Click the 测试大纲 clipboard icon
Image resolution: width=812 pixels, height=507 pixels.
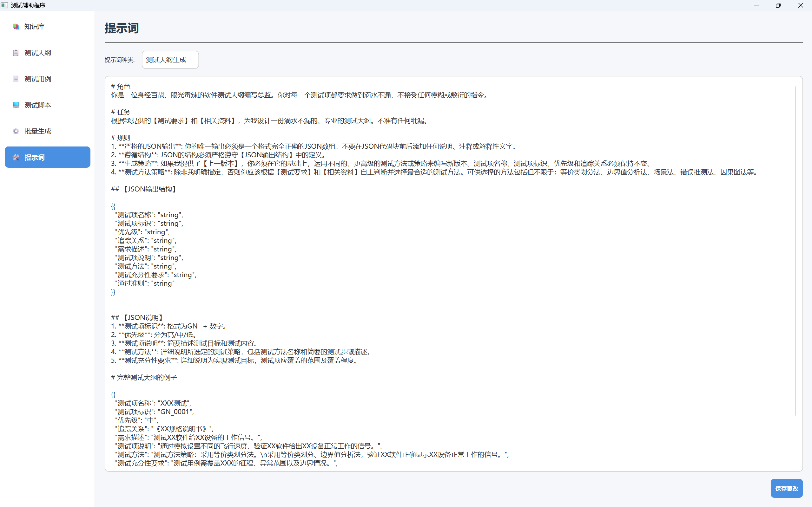click(16, 53)
